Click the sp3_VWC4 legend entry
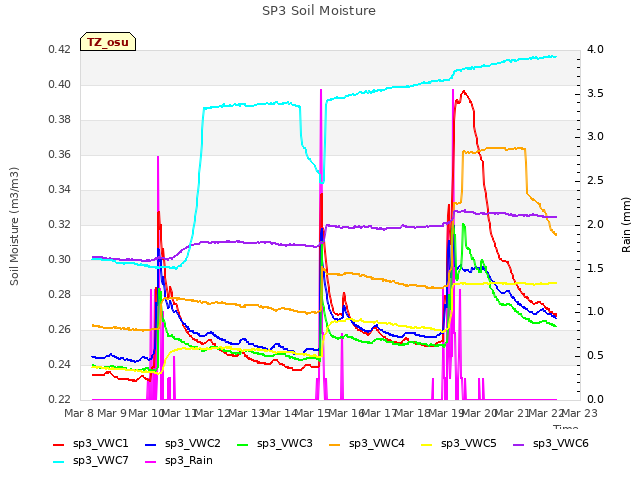This screenshot has width=640, height=480. tap(367, 444)
